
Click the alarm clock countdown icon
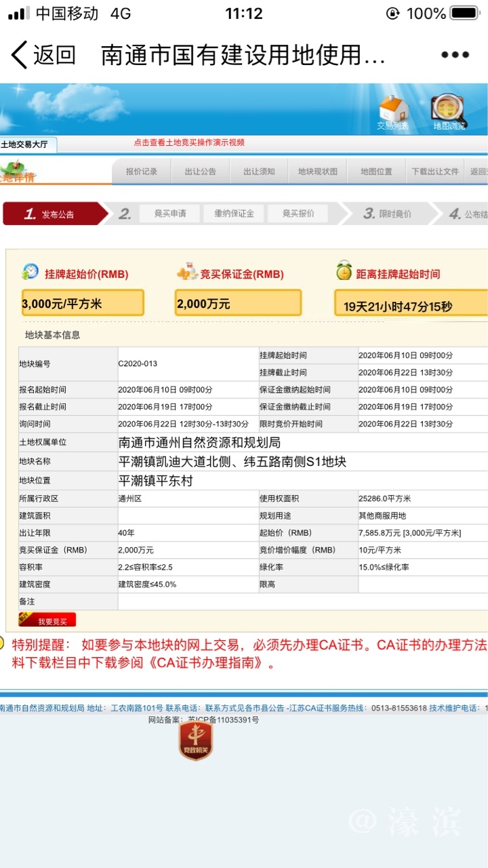[x=344, y=271]
